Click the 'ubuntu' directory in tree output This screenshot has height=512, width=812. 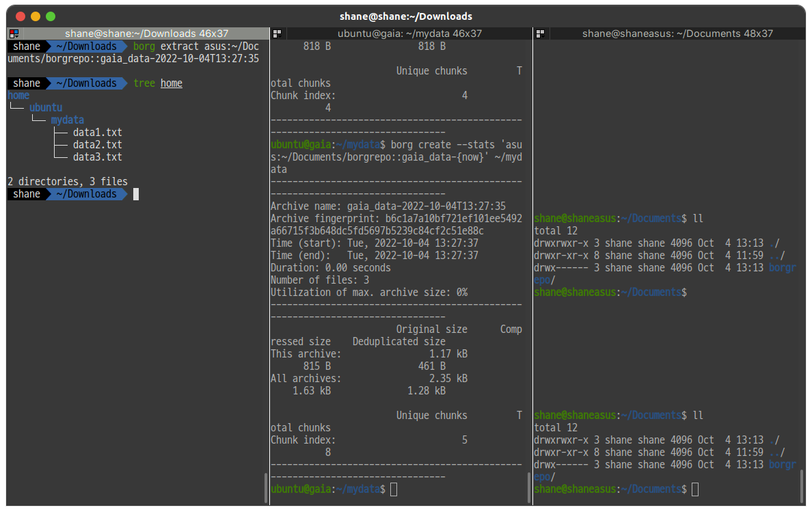point(46,108)
